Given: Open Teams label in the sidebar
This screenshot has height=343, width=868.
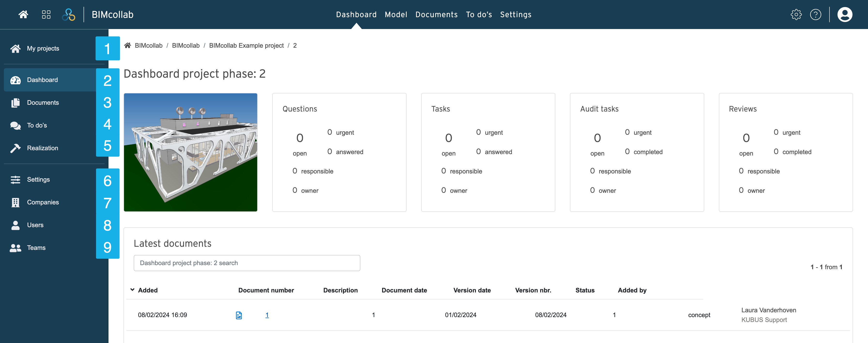Looking at the screenshot, I should 36,248.
